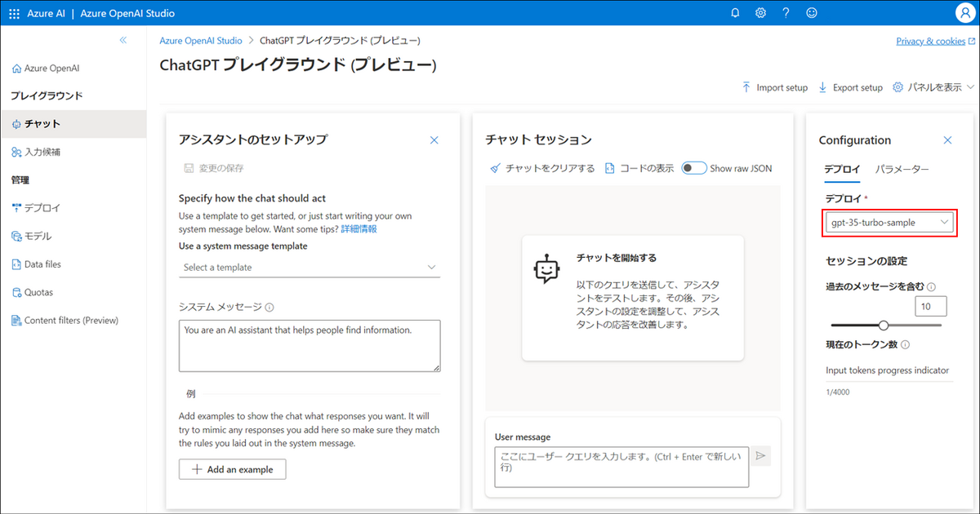Open settings gear in top bar
The height and width of the screenshot is (514, 980).
tap(760, 13)
